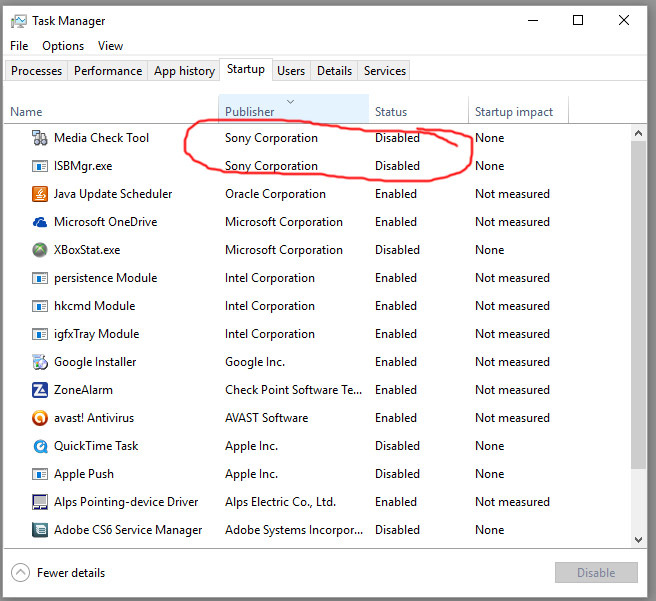The width and height of the screenshot is (656, 601).
Task: Select the hkcmd Module name
Action: coord(95,306)
